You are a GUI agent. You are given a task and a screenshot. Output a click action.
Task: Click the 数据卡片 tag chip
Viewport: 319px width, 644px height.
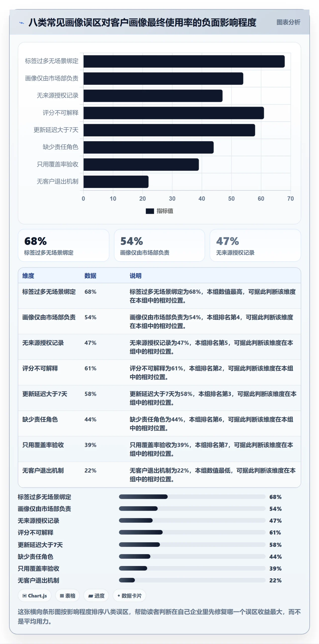pos(129,596)
